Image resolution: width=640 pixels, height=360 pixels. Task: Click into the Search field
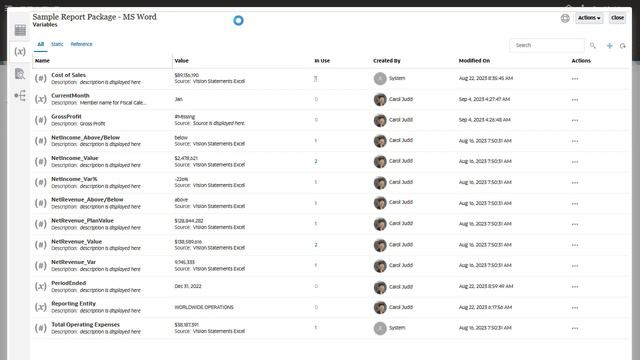pyautogui.click(x=547, y=45)
